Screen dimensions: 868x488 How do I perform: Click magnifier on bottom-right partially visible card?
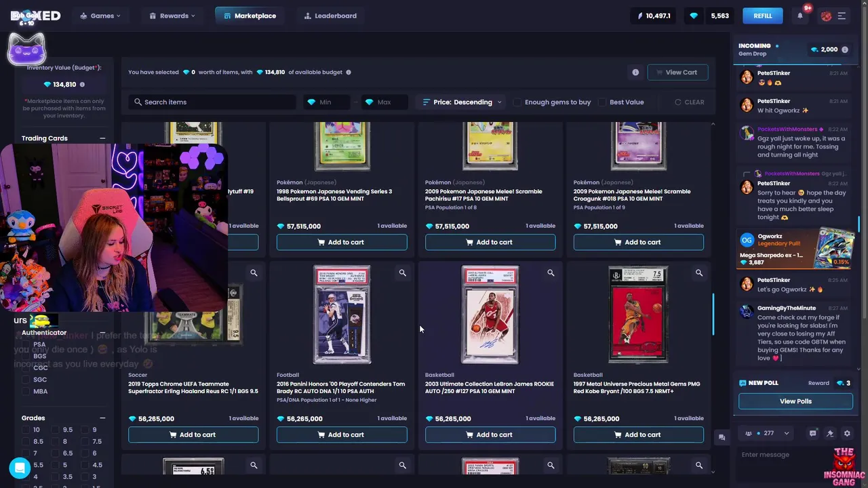(x=699, y=466)
